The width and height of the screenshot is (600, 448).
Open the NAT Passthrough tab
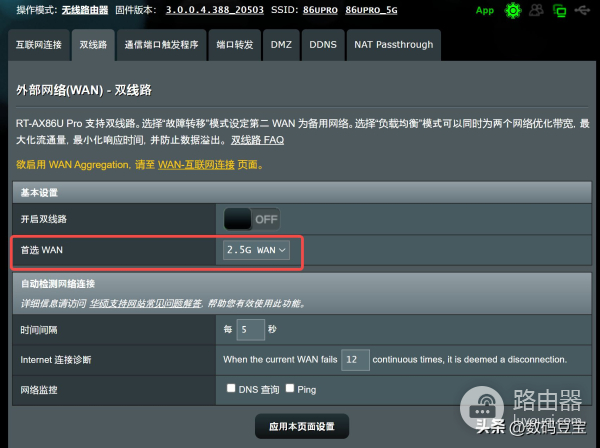pos(394,45)
